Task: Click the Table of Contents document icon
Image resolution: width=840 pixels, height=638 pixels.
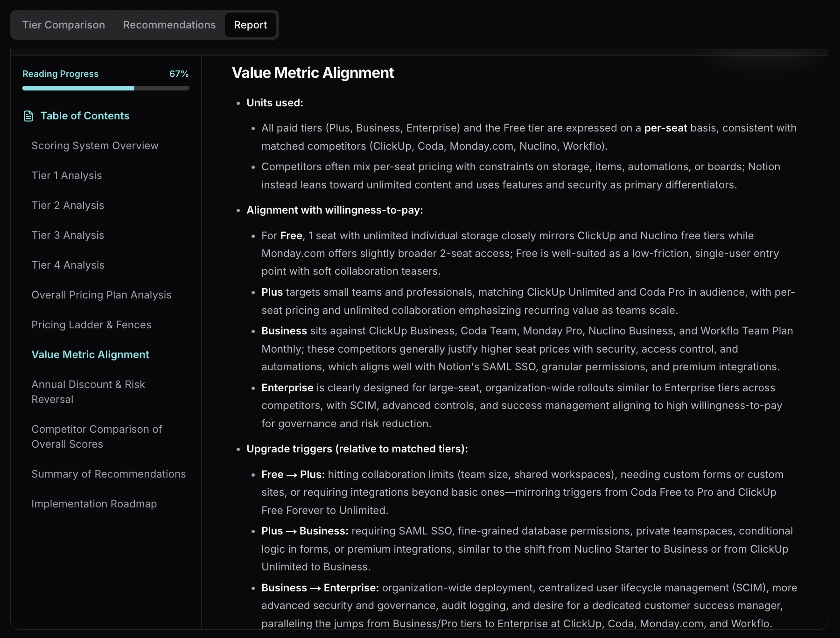Action: point(28,117)
